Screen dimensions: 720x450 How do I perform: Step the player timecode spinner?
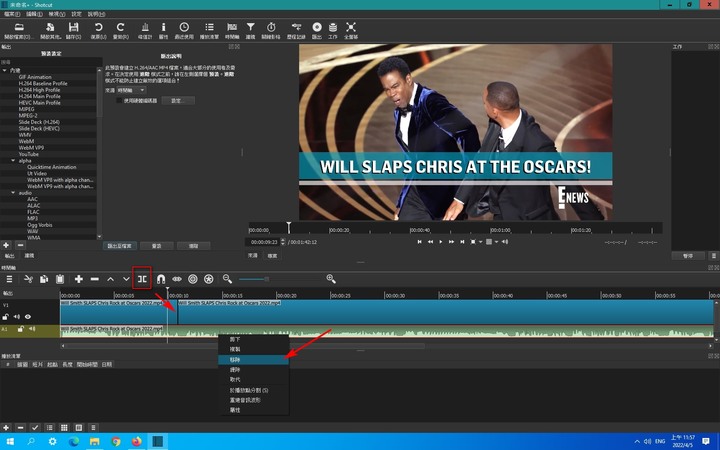[x=283, y=242]
